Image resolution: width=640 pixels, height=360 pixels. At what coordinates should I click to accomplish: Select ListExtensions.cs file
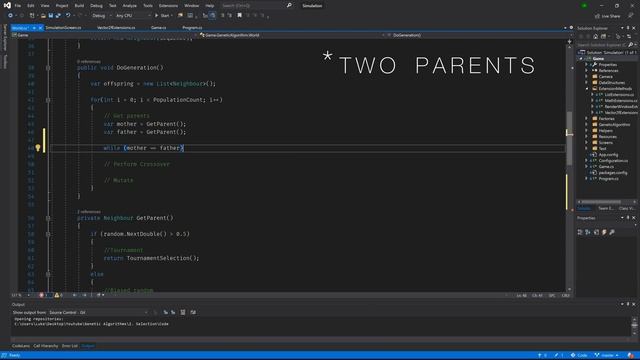[620, 95]
